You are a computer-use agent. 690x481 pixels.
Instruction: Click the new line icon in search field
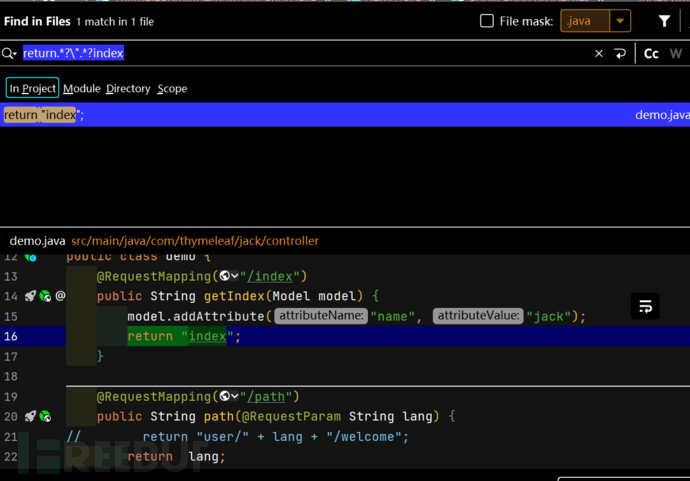coord(620,54)
